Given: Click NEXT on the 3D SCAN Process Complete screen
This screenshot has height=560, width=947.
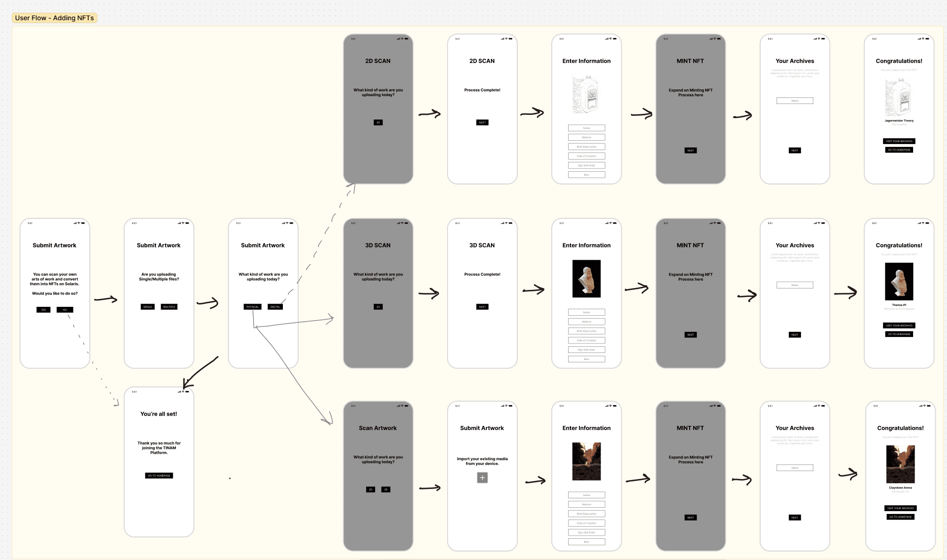Looking at the screenshot, I should pos(482,307).
